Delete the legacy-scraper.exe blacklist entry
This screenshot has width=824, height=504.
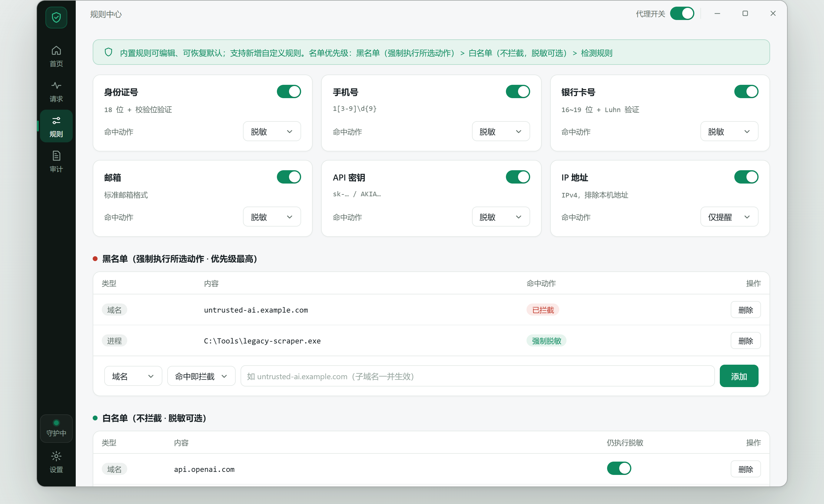click(746, 340)
